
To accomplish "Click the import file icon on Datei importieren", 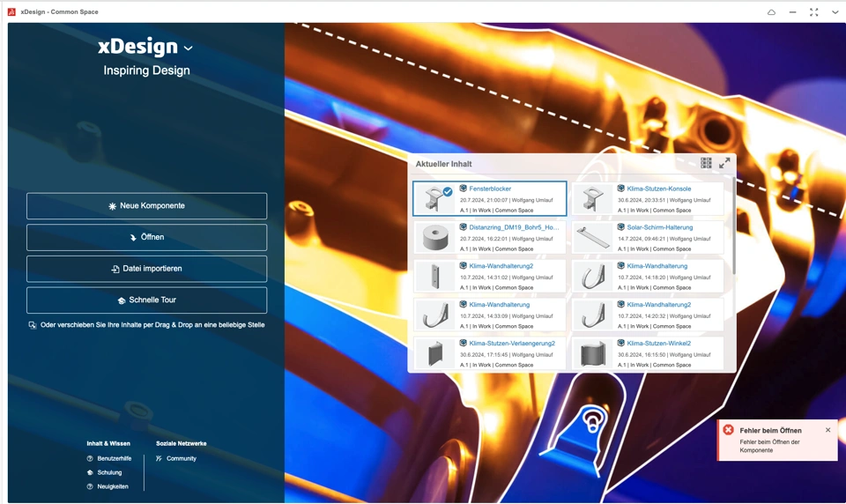I will pos(115,269).
